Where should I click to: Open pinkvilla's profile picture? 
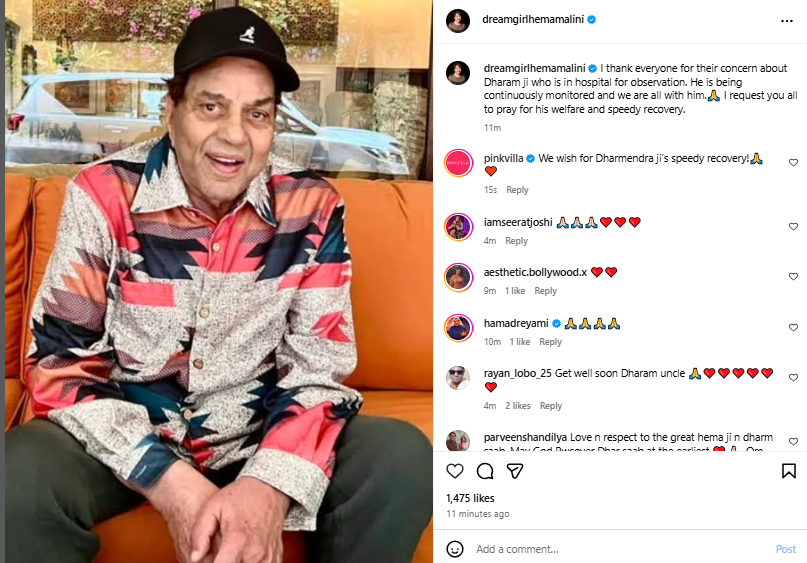pos(458,164)
